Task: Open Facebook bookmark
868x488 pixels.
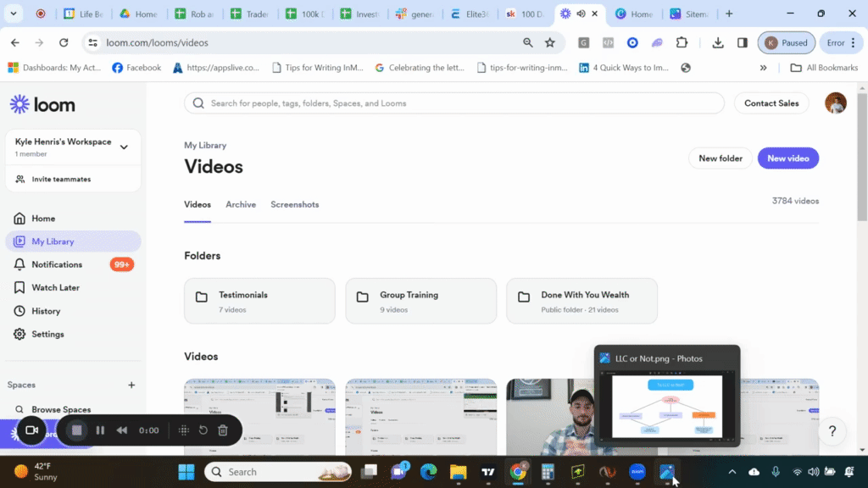Action: coord(136,68)
